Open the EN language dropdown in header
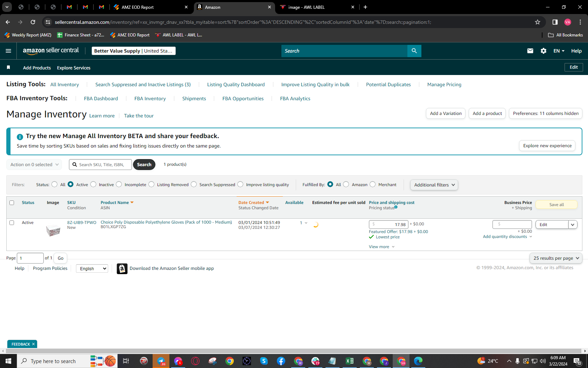 click(x=559, y=51)
